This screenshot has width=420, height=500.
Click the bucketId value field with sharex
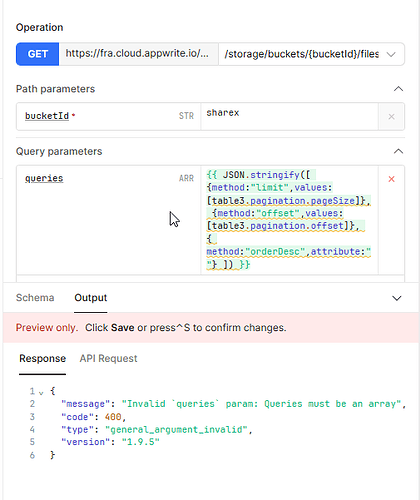tap(289, 116)
